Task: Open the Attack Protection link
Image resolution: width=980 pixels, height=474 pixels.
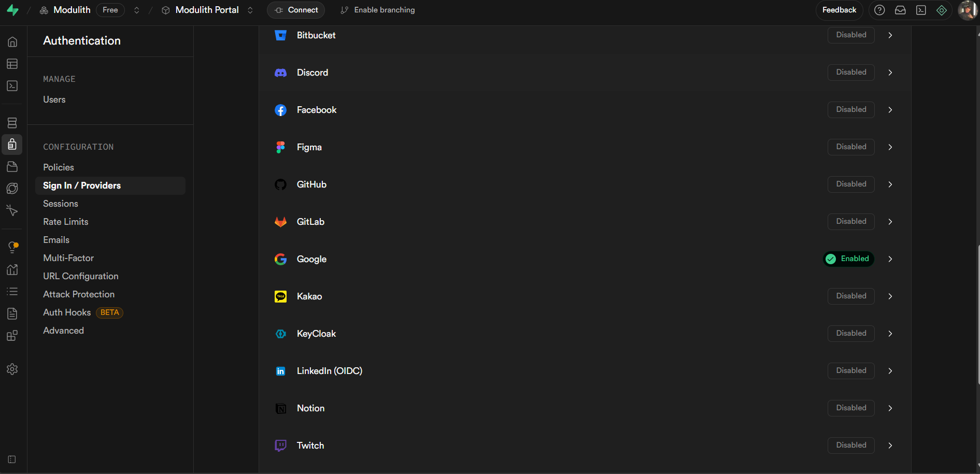Action: [x=79, y=294]
